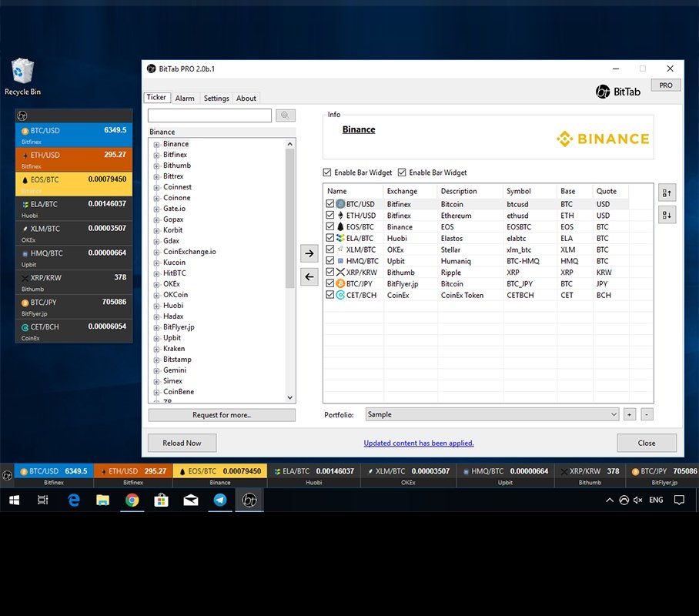This screenshot has height=616, width=699.
Task: Open the BitTab icon in the taskbar
Action: pyautogui.click(x=249, y=500)
